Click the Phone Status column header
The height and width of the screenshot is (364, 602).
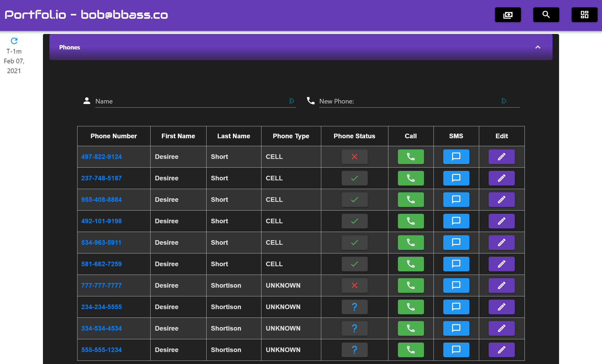[x=354, y=136]
